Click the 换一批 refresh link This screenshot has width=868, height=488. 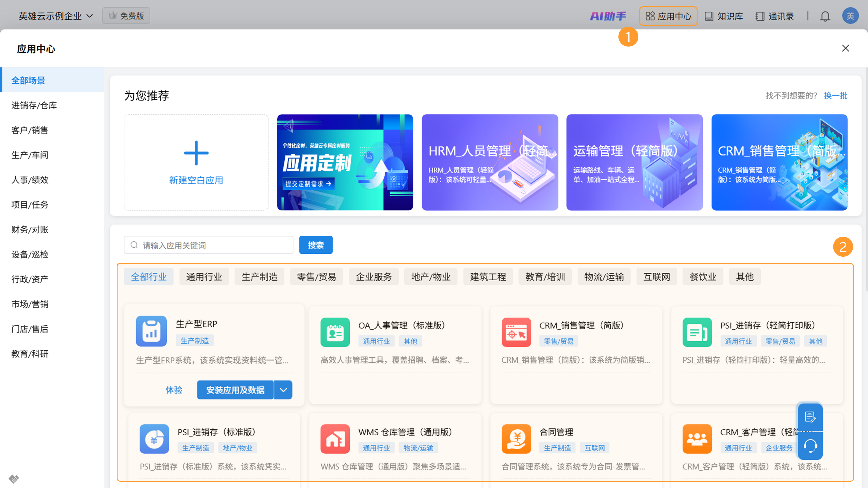click(x=835, y=96)
